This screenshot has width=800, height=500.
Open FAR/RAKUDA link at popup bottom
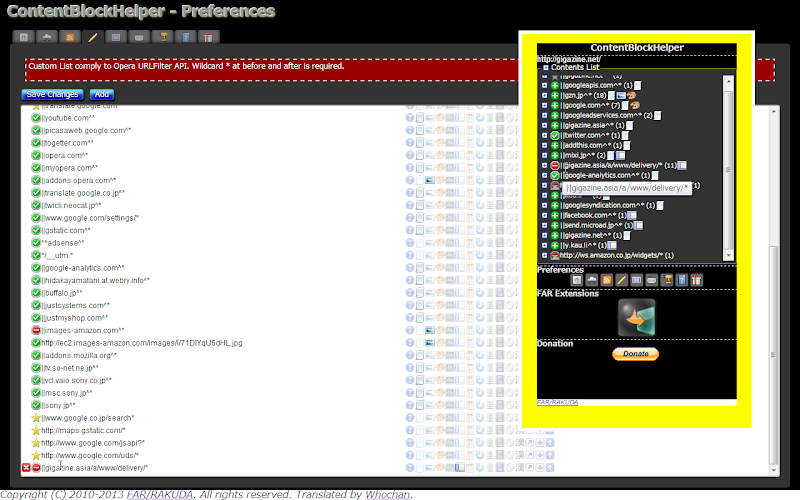tap(557, 403)
